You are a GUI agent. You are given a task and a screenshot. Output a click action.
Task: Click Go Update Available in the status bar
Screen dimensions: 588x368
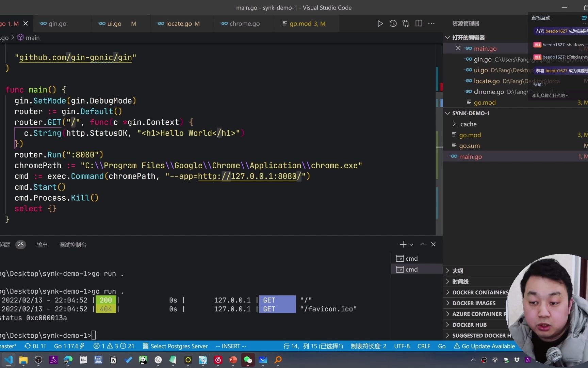(x=485, y=346)
